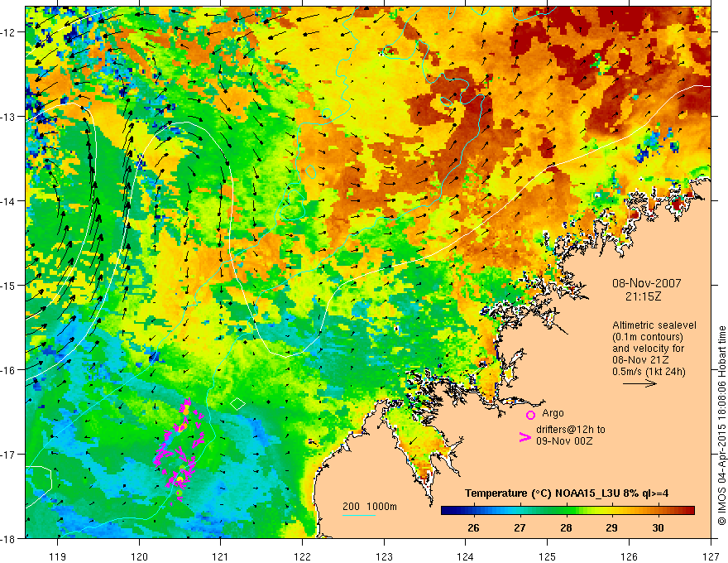728x563 pixels.
Task: Click the temperature color bar
Action: (568, 511)
